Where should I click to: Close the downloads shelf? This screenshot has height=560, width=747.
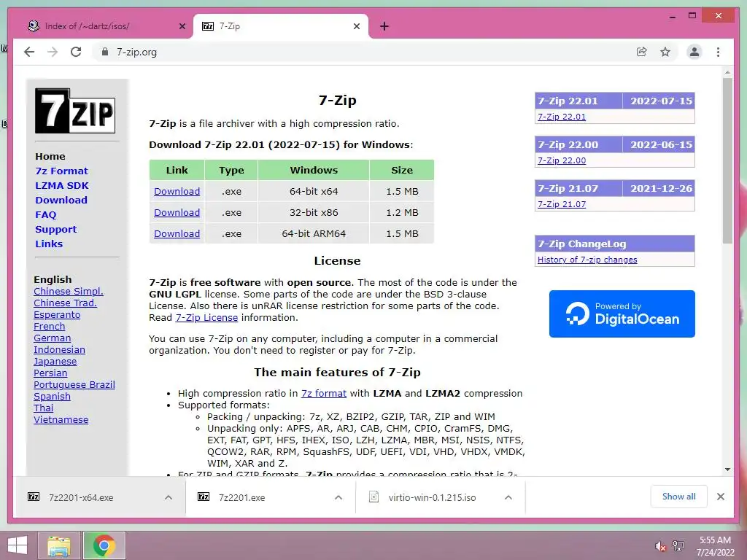click(x=720, y=497)
